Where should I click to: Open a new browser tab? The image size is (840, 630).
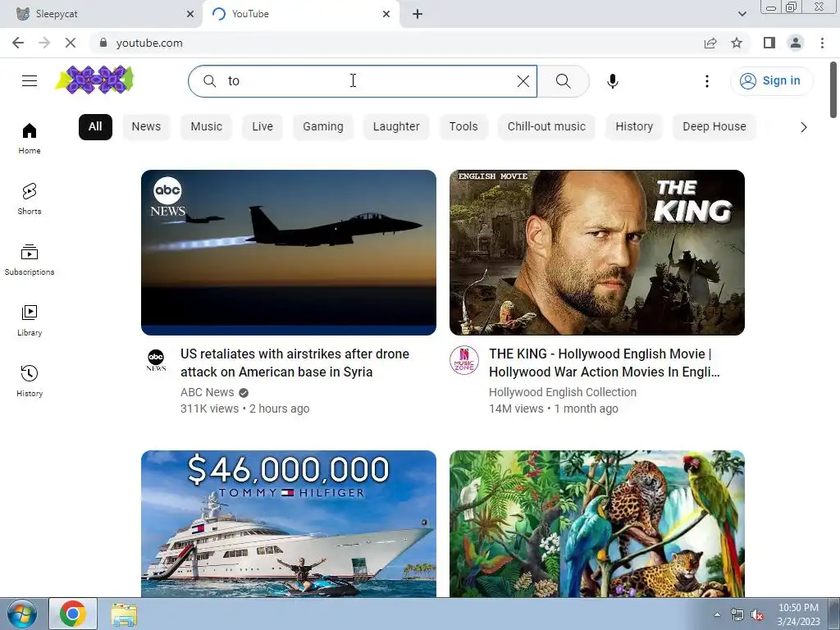point(418,14)
